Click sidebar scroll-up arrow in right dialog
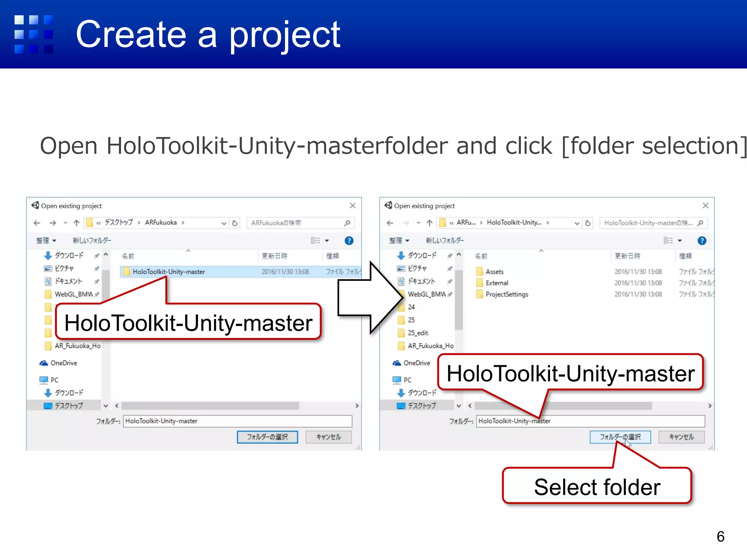Screen dimensions: 747x560 pyautogui.click(x=459, y=254)
